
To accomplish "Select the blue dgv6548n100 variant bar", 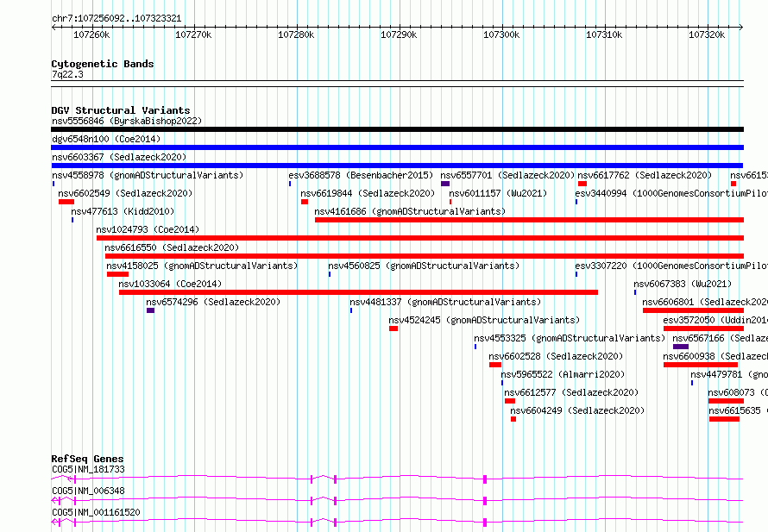I will pos(397,147).
